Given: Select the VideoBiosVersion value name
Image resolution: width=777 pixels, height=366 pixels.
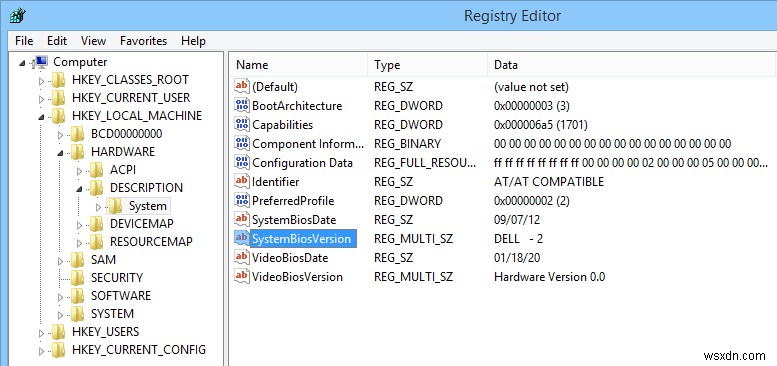Looking at the screenshot, I should 297,276.
